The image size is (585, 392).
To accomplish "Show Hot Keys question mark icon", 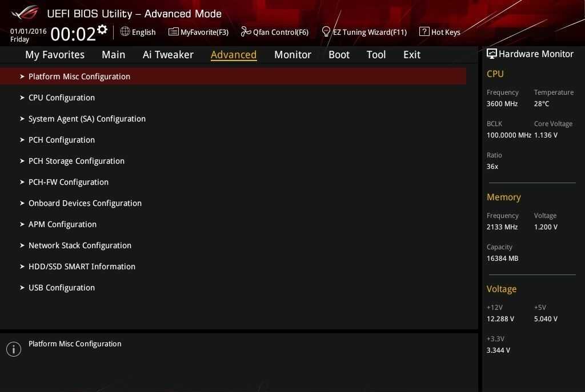I will (424, 32).
